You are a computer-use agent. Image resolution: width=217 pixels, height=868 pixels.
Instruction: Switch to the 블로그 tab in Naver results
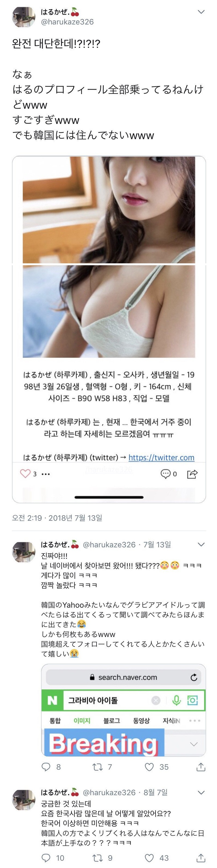coord(111,721)
